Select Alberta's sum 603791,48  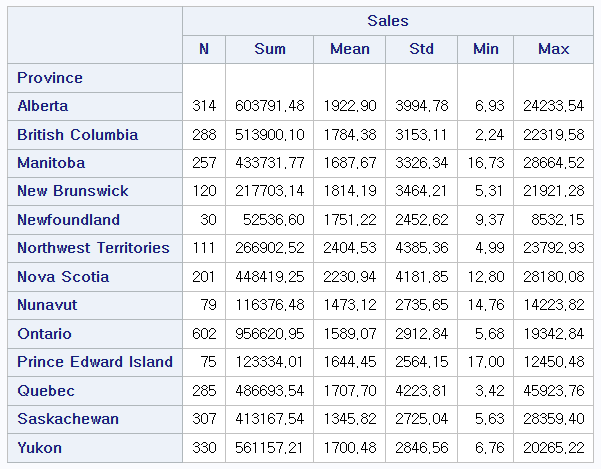[x=269, y=106]
